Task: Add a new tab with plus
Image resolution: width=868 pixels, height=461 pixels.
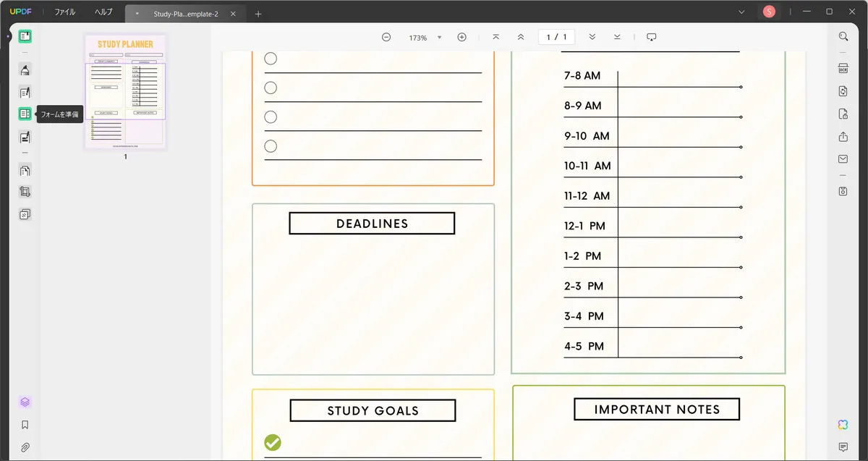Action: 258,14
